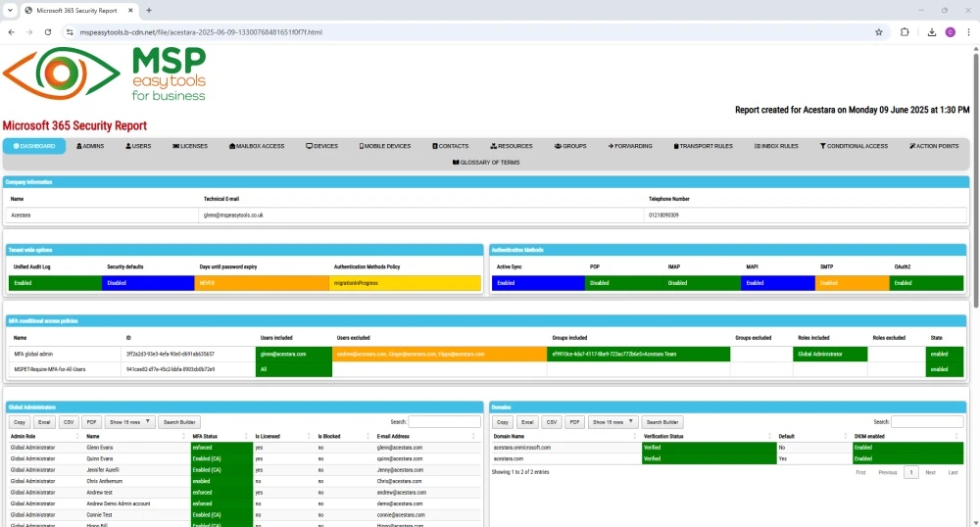Viewport: 980px width, 527px height.
Task: Go back with the browser back arrow
Action: (11, 32)
